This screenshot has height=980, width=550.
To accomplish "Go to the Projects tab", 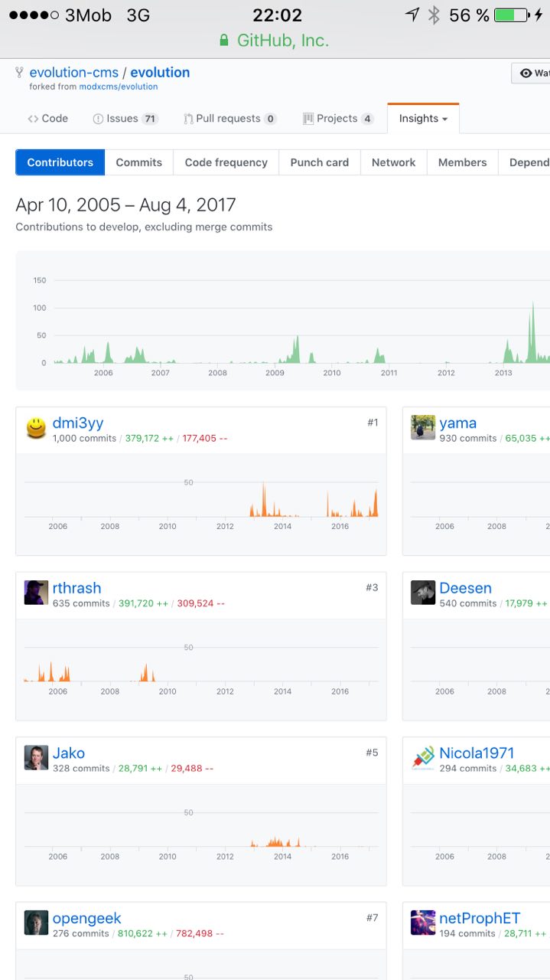I will click(338, 119).
